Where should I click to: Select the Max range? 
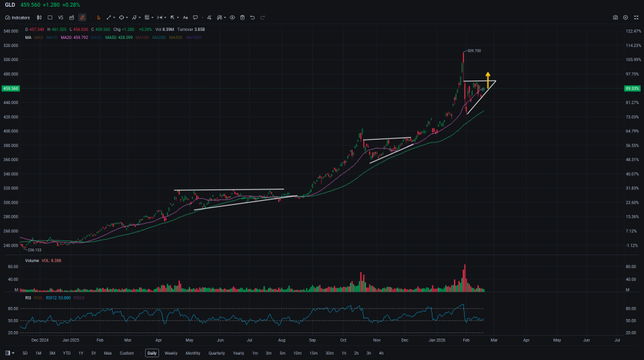(x=107, y=353)
